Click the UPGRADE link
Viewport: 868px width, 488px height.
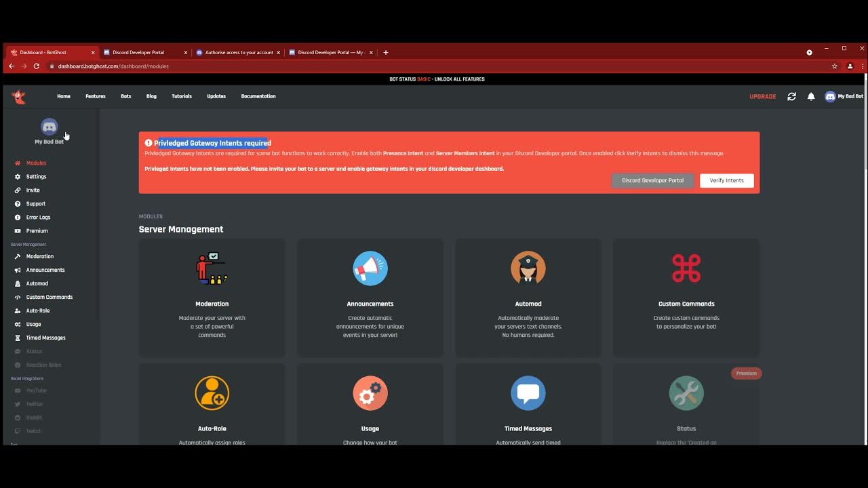pos(763,96)
